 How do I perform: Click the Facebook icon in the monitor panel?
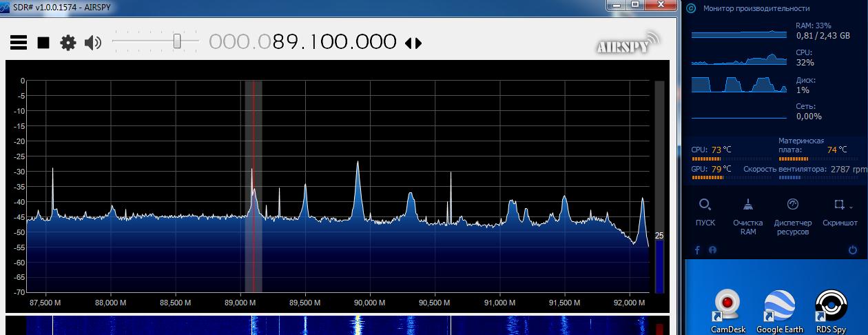coord(697,250)
